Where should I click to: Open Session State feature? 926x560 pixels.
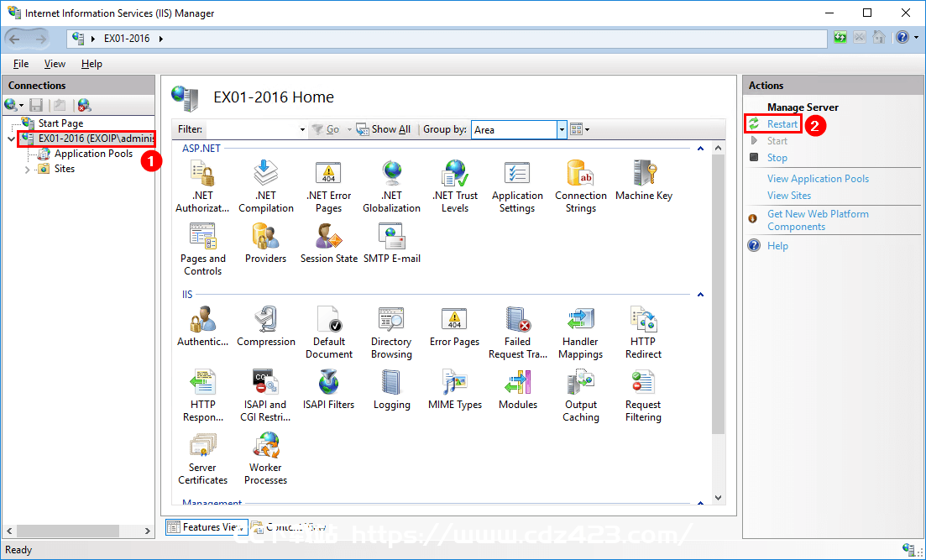329,243
